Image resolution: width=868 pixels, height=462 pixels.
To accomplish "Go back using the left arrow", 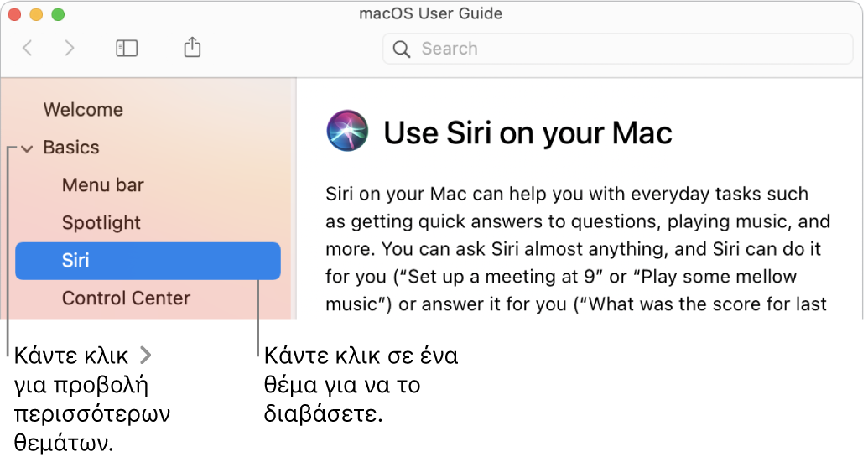I will [x=27, y=48].
